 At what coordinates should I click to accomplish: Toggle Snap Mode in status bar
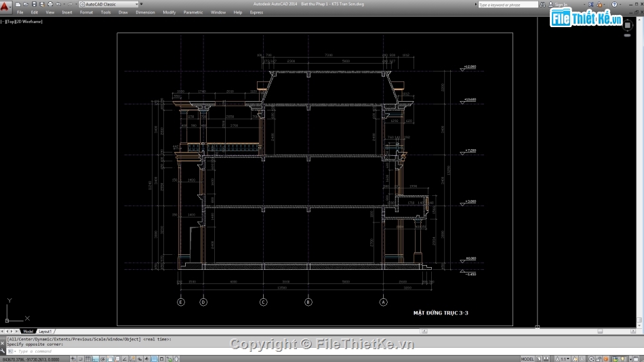tap(81, 359)
